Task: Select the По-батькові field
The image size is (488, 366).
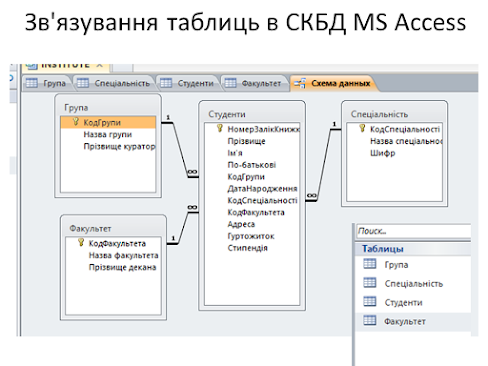Action: [252, 165]
